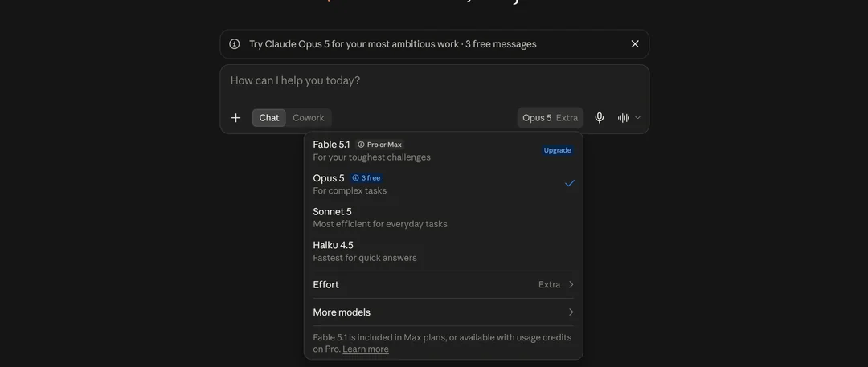Click the info icon in 3 free badge
This screenshot has height=367, width=868.
click(x=355, y=178)
